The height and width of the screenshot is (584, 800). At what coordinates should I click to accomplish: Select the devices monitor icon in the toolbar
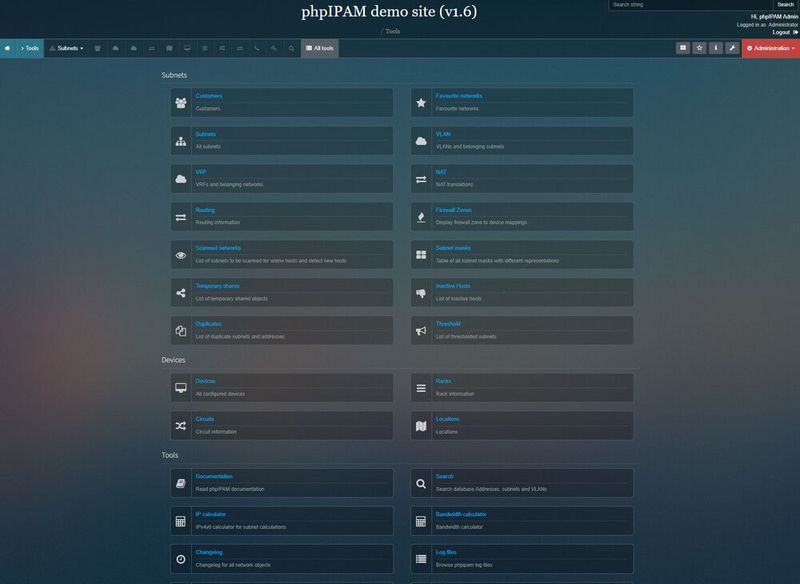tap(188, 46)
